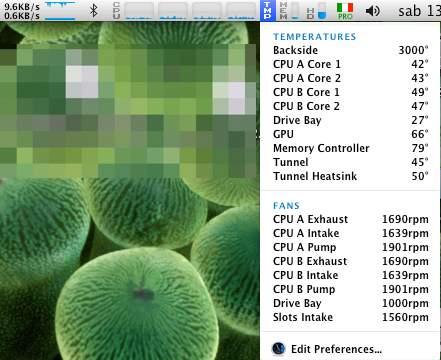441x360 pixels.
Task: Select the Drive Bay 1000rpm fan row
Action: tap(350, 303)
